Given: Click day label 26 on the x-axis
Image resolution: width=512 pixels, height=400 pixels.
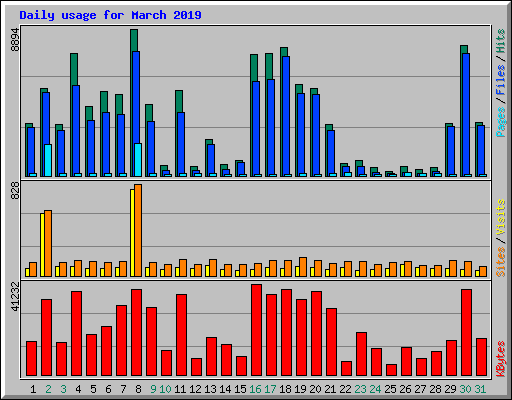Looking at the screenshot, I should 405,389.
